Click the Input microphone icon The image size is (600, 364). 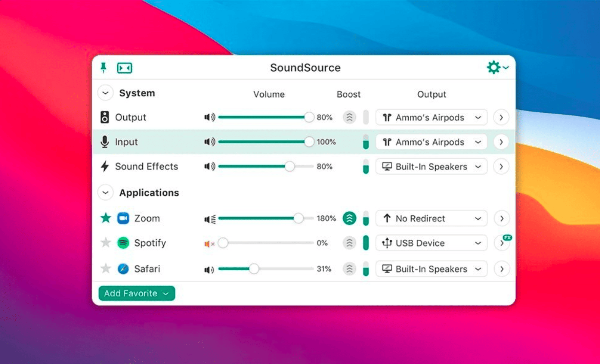(105, 142)
